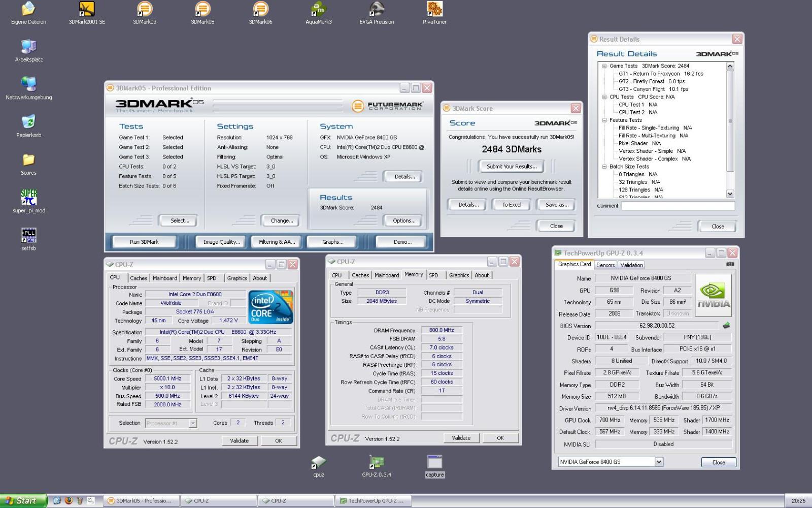812x508 pixels.
Task: Click the Details button in System section
Action: point(404,177)
